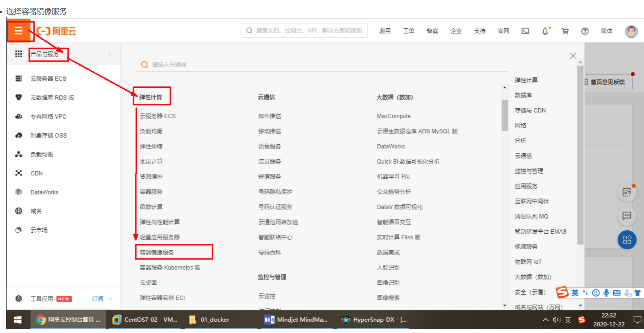This screenshot has height=333, width=644.
Task: Open the orange hamburger menu
Action: coord(19,31)
